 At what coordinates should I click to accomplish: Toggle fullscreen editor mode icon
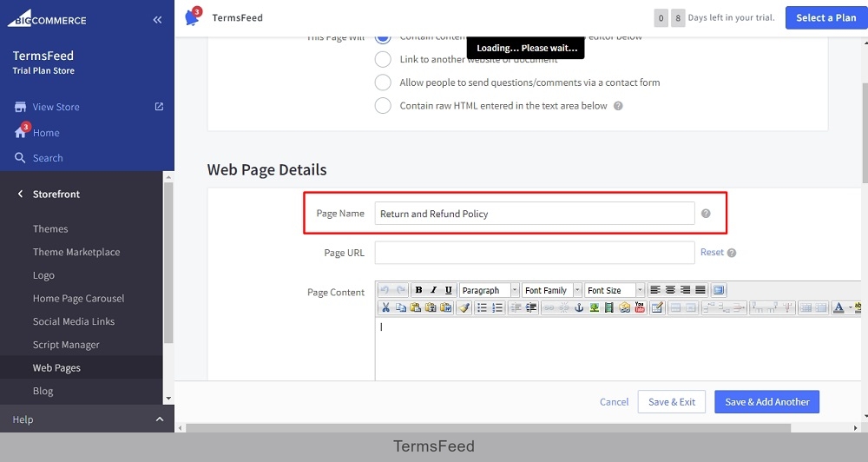[719, 290]
